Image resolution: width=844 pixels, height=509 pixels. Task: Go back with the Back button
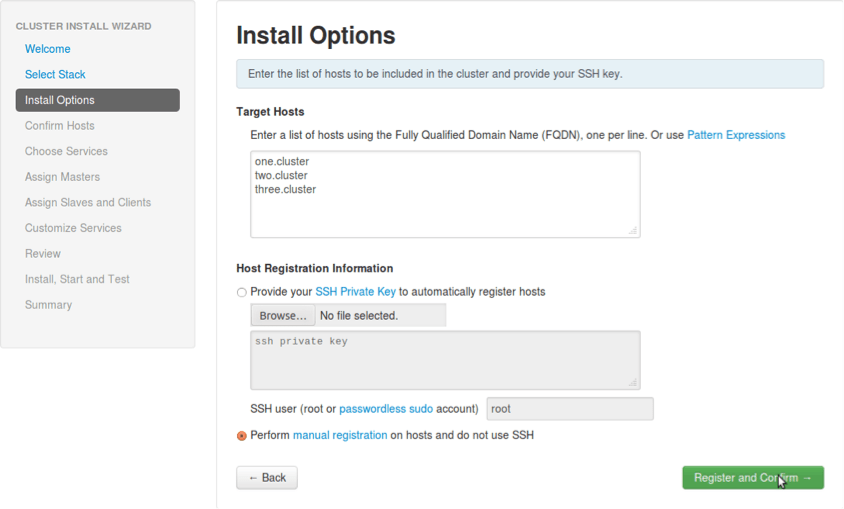[x=267, y=478]
